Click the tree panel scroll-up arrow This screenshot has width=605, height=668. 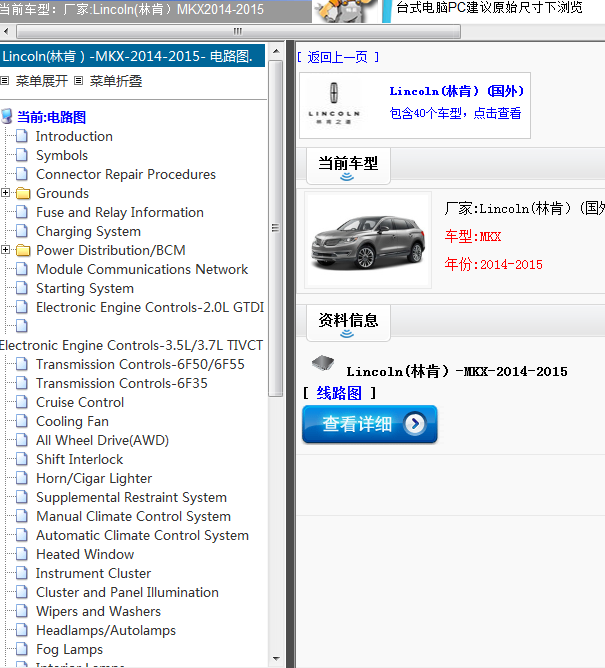[x=276, y=51]
